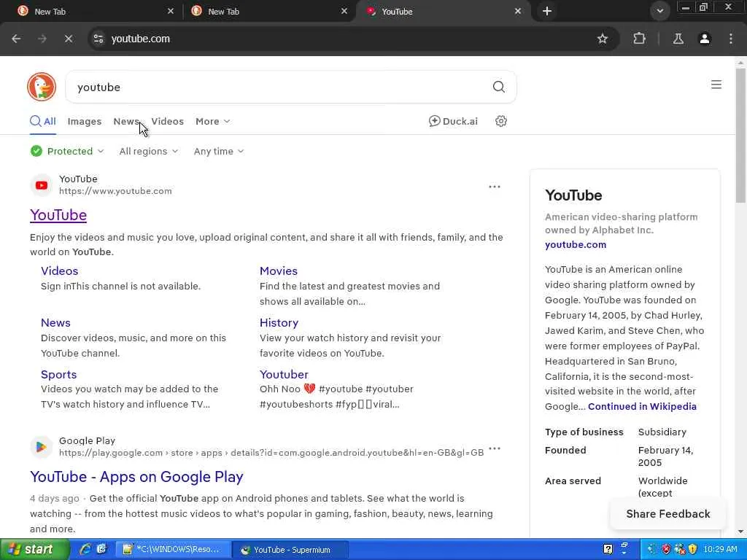Image resolution: width=747 pixels, height=560 pixels.
Task: Click the 'February 14, 2005' Founded value
Action: click(x=665, y=456)
